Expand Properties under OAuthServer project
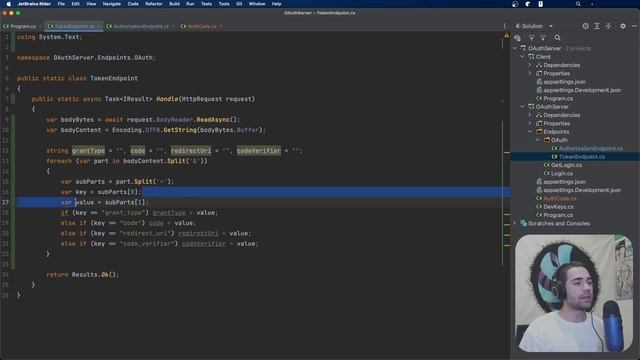640x360 pixels. point(530,123)
